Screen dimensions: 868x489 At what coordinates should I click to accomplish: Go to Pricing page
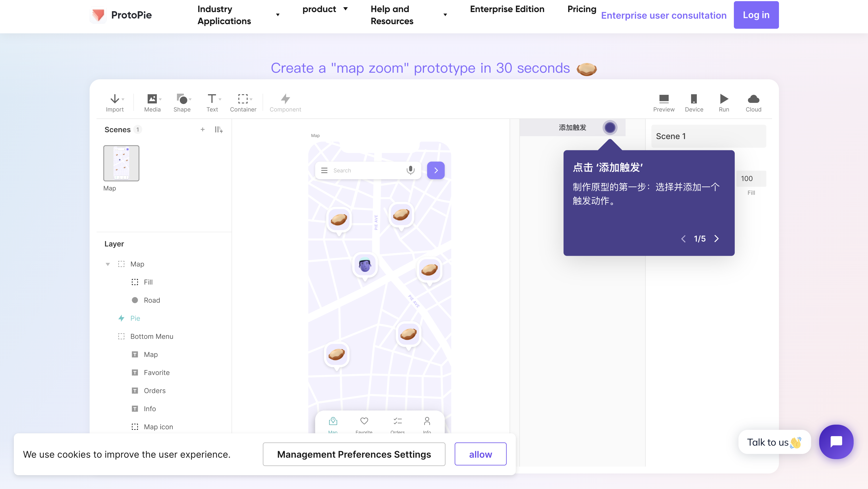(x=582, y=9)
